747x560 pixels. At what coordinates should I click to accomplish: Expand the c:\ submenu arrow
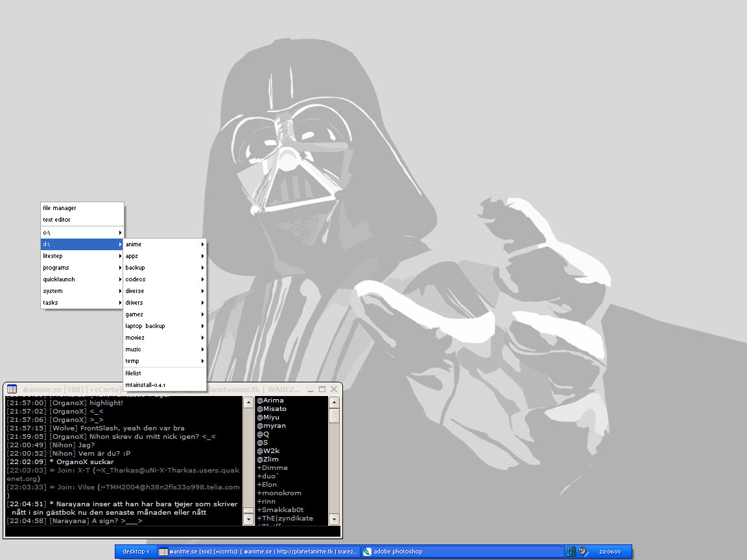[x=120, y=233]
